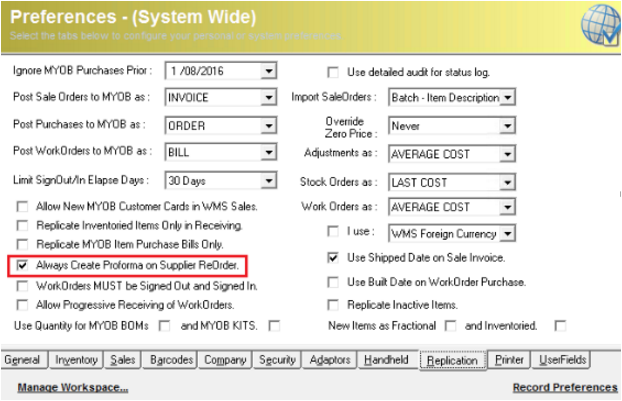Image resolution: width=622 pixels, height=401 pixels.
Task: Check Use Quantity for MYOB BOMs box
Action: pyautogui.click(x=164, y=326)
